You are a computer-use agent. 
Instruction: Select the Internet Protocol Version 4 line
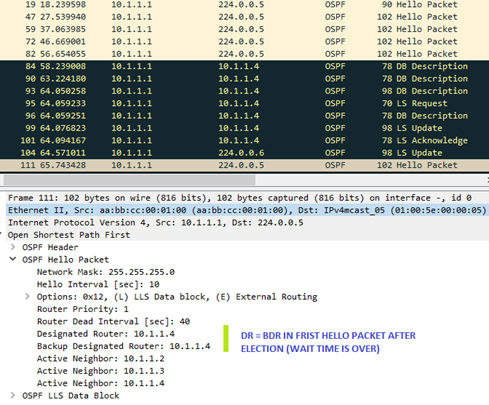(247, 222)
